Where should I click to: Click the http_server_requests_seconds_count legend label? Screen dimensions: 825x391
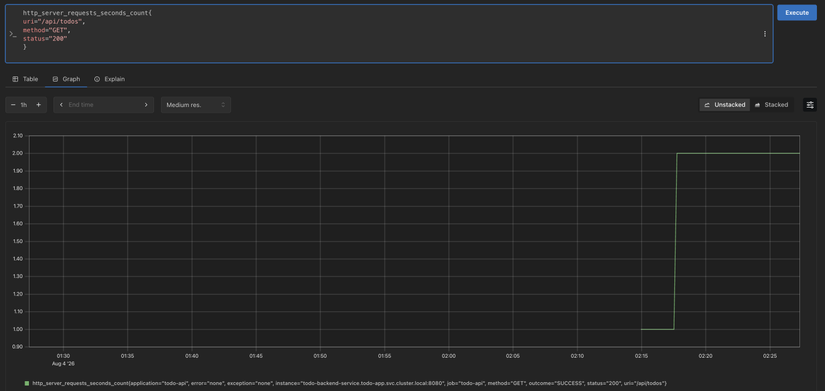(x=349, y=383)
